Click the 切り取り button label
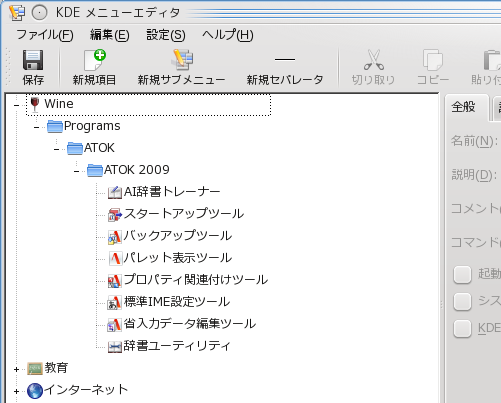501x403 pixels. click(373, 80)
